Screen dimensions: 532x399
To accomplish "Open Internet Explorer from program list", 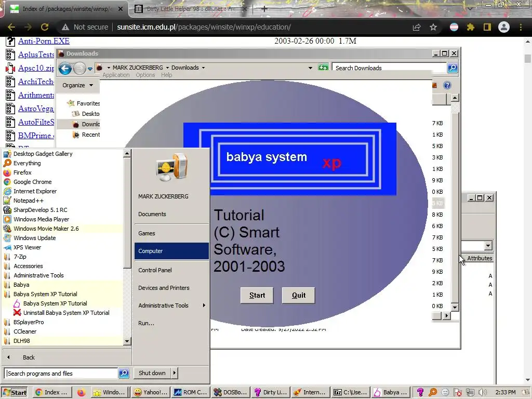I will click(35, 191).
